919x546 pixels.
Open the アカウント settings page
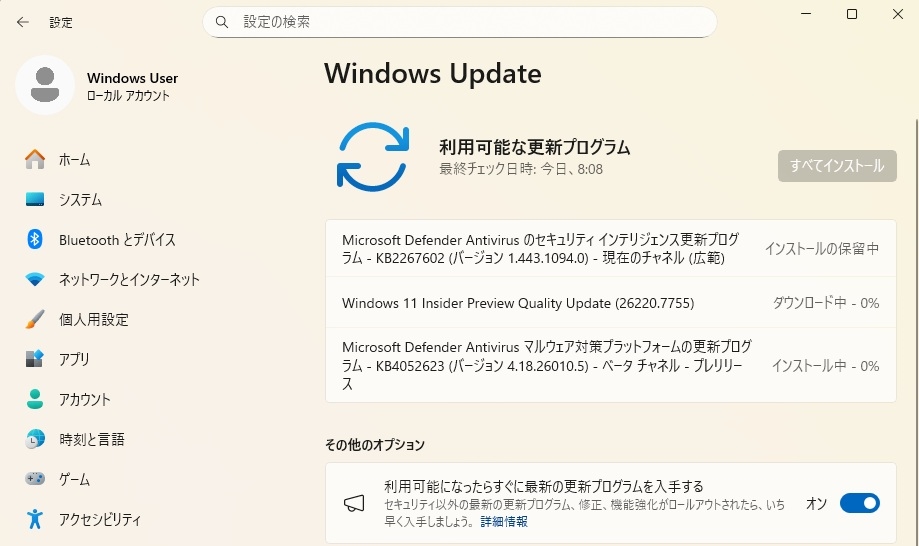[x=85, y=399]
